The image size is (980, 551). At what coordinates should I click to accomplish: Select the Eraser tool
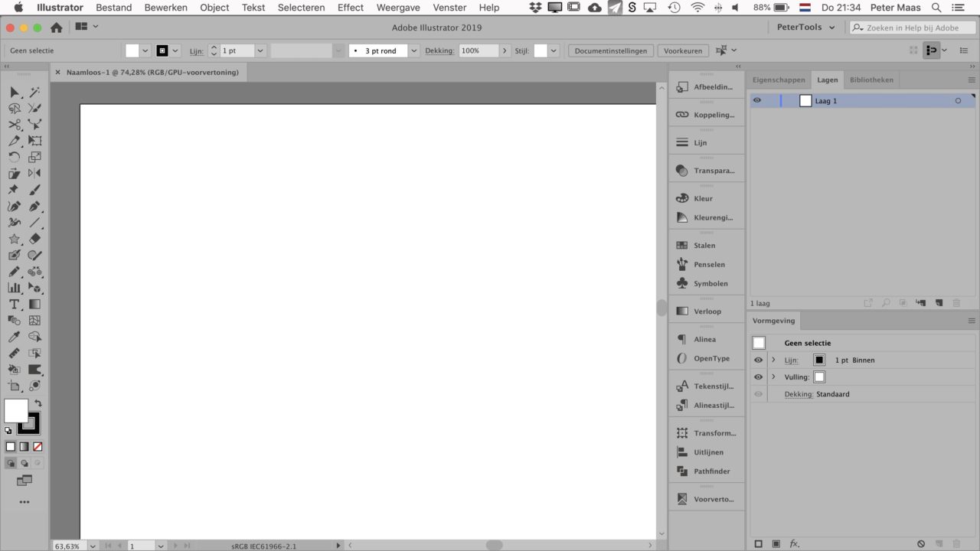[34, 239]
